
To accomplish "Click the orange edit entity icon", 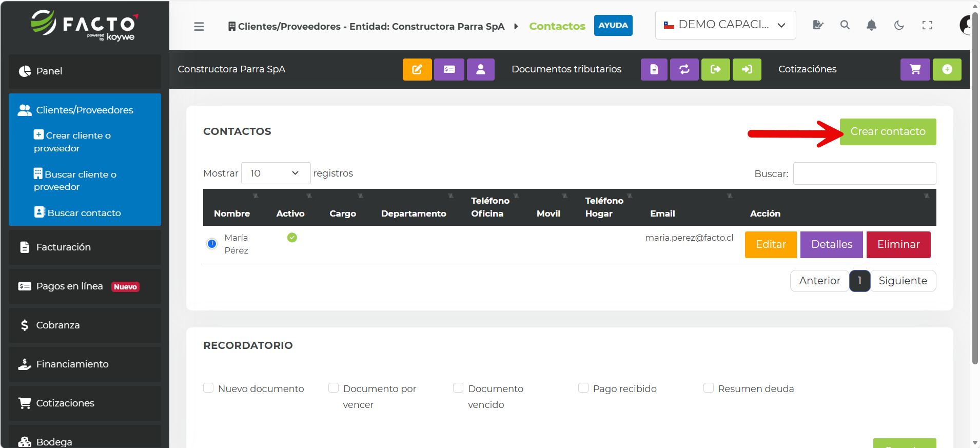I will (x=417, y=69).
